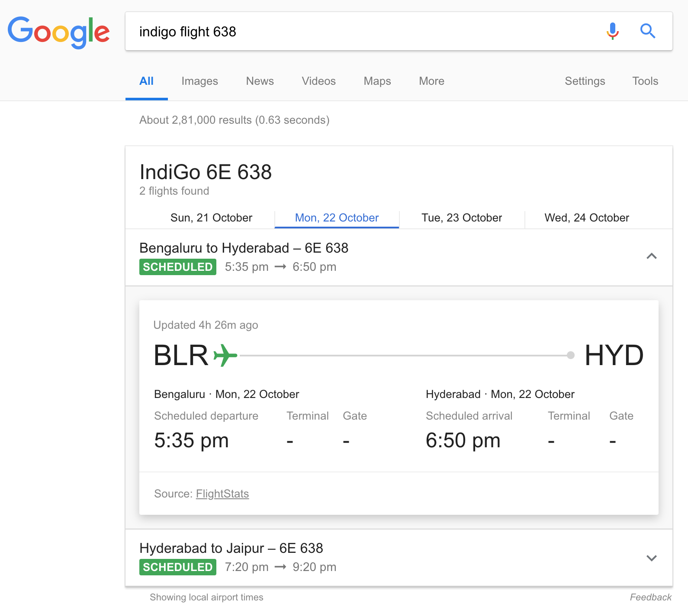Click the Updated 4h 26m ago text

[206, 325]
